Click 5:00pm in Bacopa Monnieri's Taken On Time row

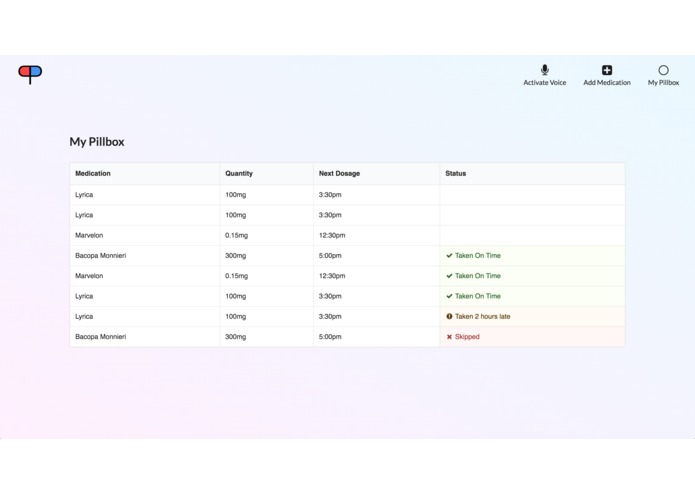click(330, 256)
